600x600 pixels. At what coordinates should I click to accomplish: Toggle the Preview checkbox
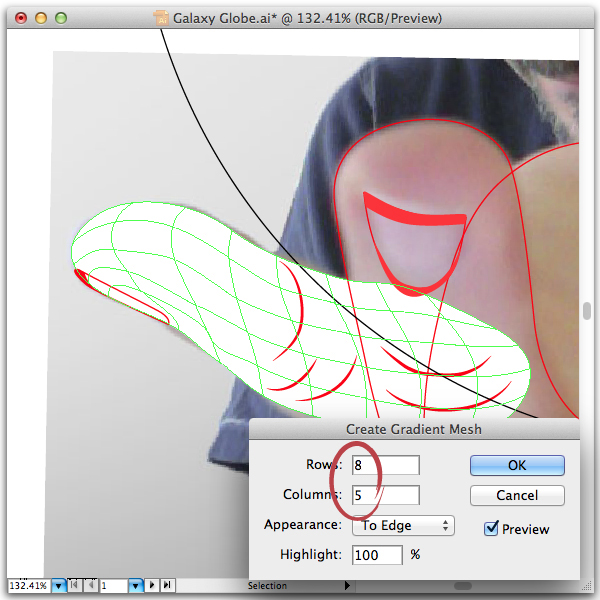(x=491, y=528)
